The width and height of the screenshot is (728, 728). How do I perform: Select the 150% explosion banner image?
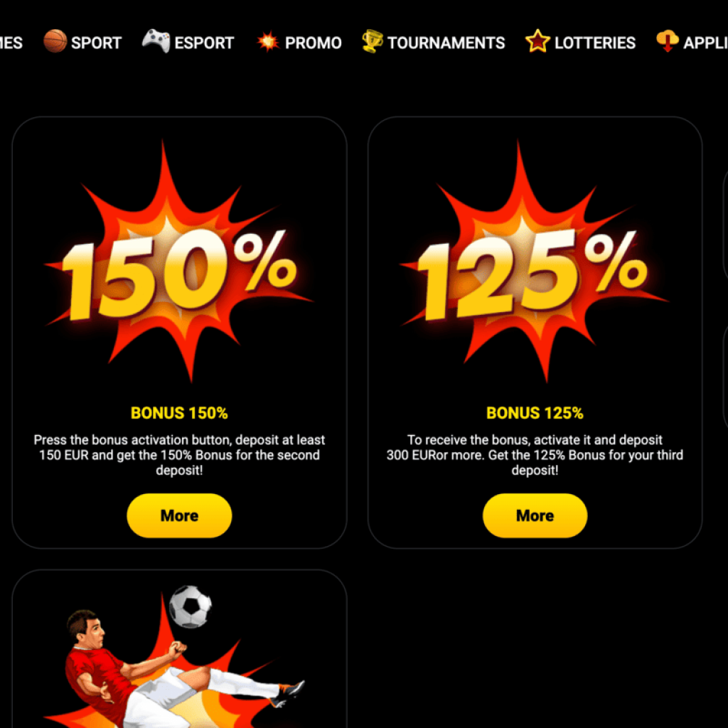178,262
